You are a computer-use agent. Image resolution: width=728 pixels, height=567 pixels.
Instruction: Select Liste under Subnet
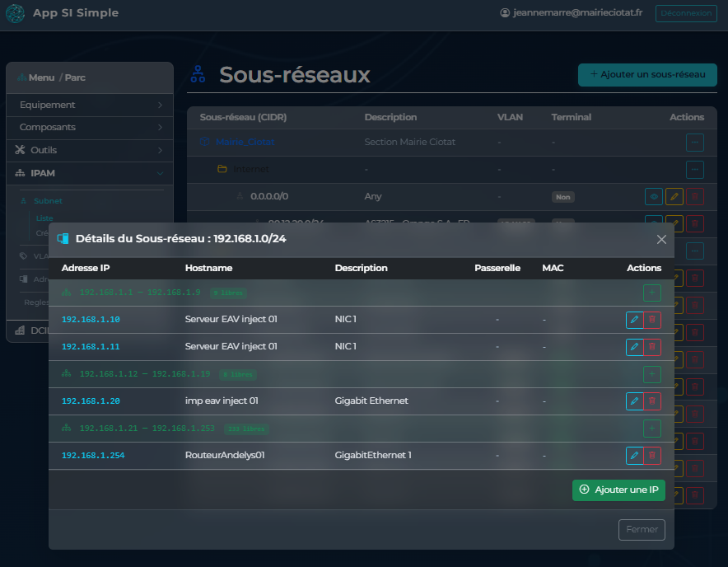click(x=44, y=218)
